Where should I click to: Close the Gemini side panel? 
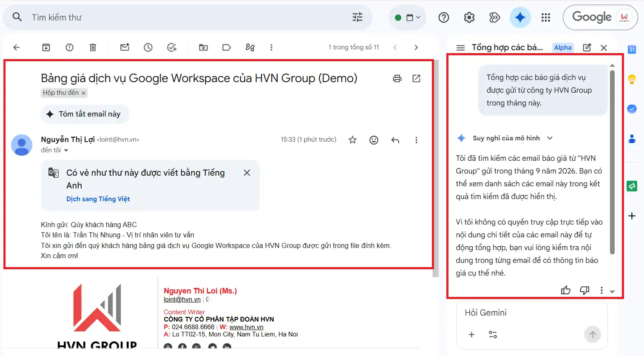(x=604, y=48)
